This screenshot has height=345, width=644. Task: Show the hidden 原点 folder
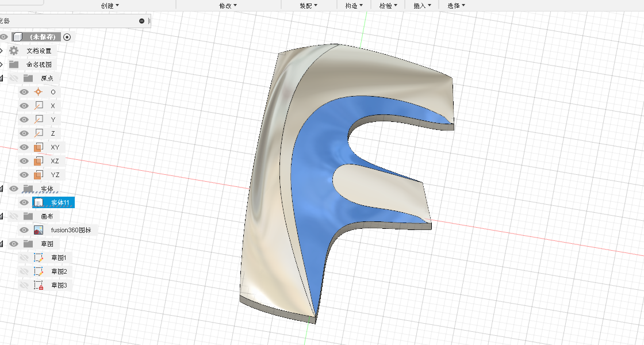tap(14, 78)
